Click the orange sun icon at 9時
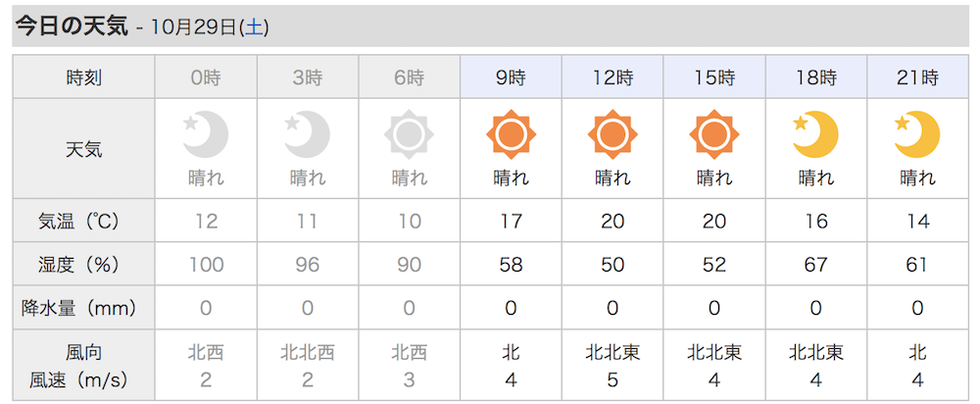 click(x=511, y=133)
